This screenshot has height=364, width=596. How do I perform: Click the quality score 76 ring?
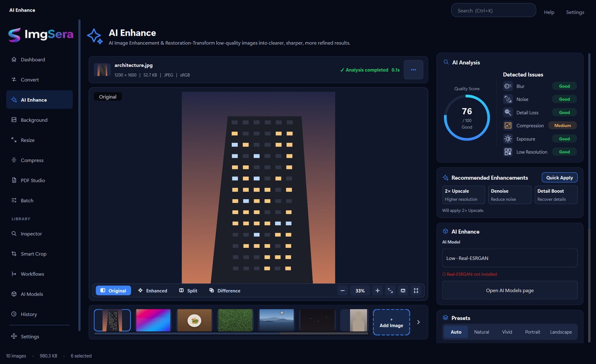467,118
